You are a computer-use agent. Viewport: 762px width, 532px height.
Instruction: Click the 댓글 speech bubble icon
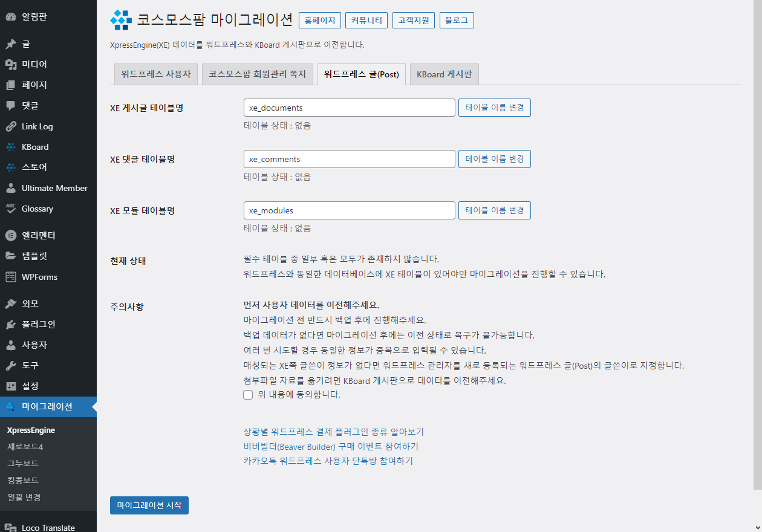pyautogui.click(x=11, y=106)
